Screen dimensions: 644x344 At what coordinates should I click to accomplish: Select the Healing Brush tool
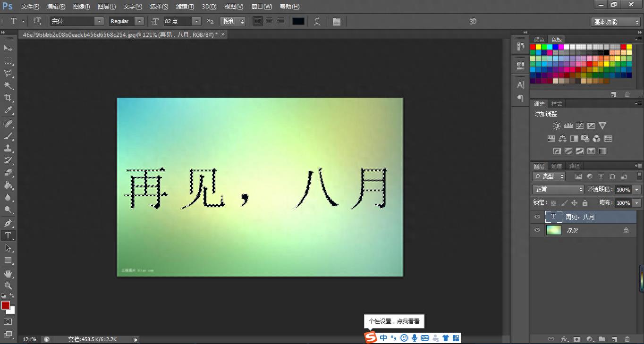8,124
